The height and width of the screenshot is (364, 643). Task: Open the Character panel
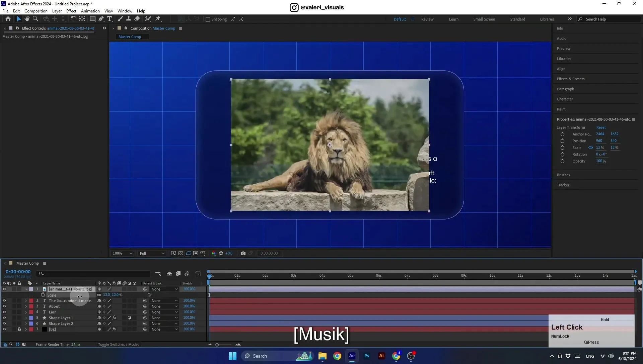click(x=565, y=99)
